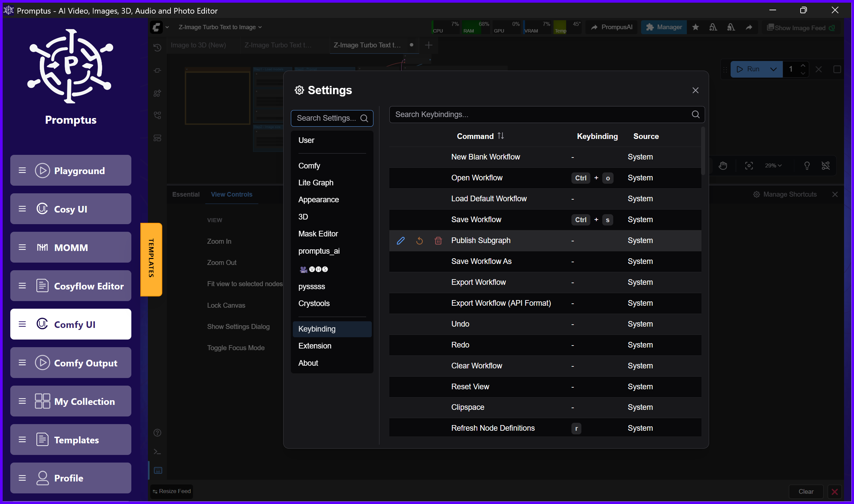Click the keyboard shortcuts icon at bottom left
The image size is (854, 504).
[x=157, y=470]
